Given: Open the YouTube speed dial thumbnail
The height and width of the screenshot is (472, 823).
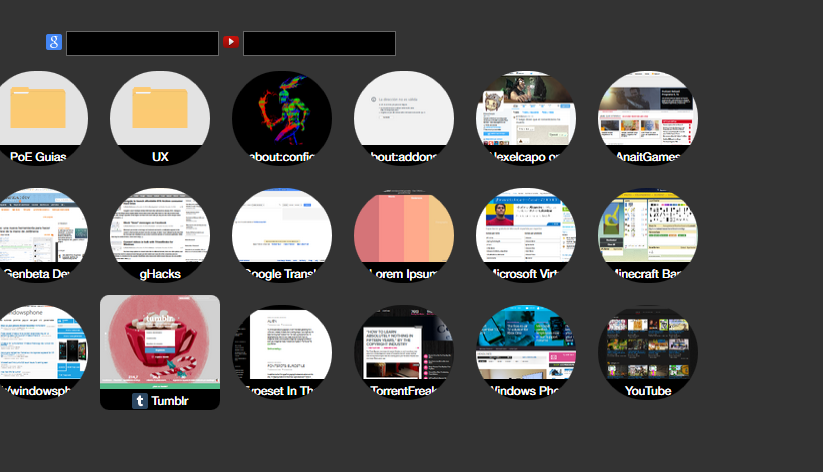Looking at the screenshot, I should click(x=648, y=352).
